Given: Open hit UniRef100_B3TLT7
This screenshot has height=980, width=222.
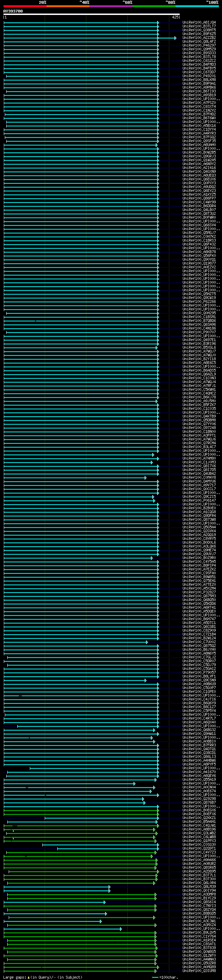Looking at the screenshot, I should 199,26.
